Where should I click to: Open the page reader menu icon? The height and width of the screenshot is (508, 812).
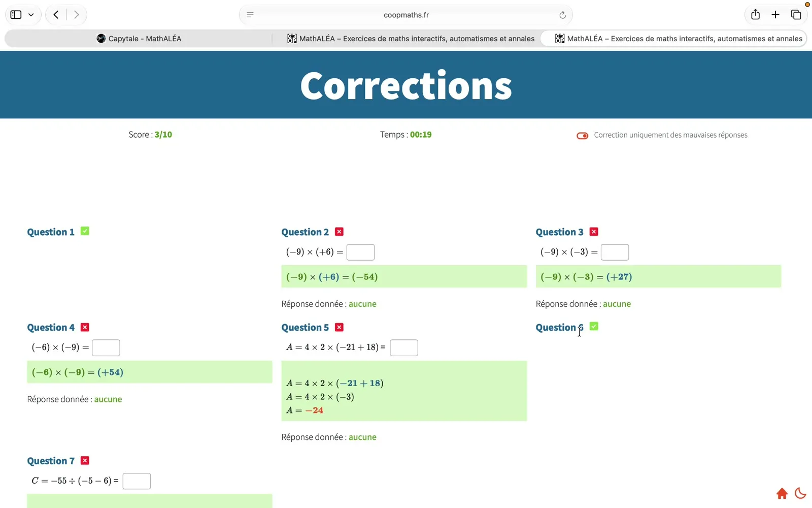point(250,15)
